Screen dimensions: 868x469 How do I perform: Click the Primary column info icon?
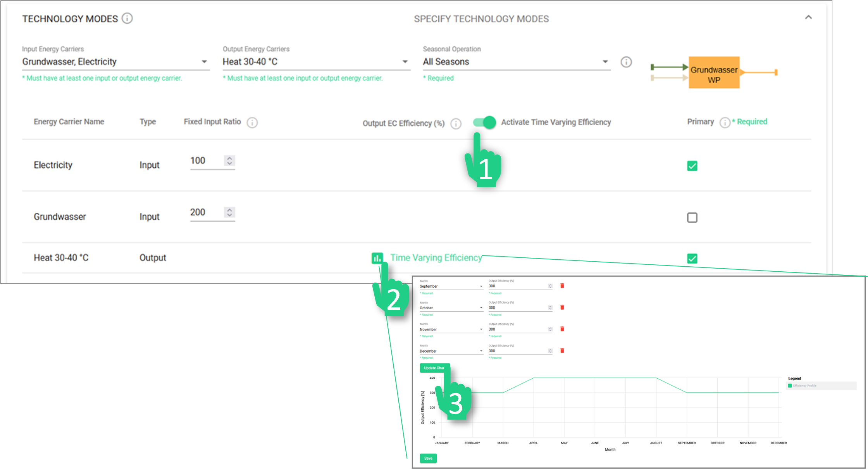(x=725, y=122)
